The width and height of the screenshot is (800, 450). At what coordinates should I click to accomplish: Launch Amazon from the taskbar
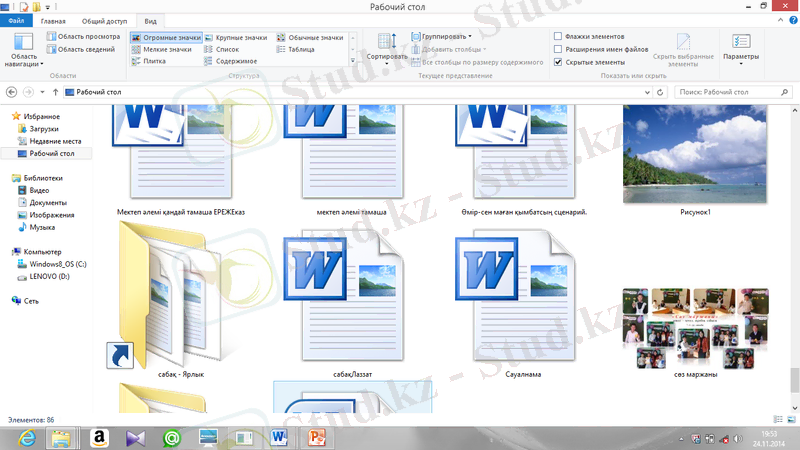[99, 437]
